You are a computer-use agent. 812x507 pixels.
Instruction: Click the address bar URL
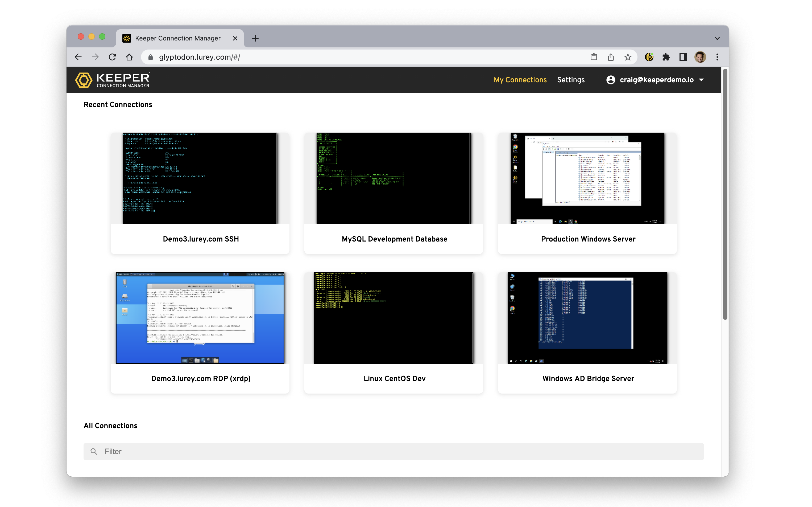[x=199, y=57]
